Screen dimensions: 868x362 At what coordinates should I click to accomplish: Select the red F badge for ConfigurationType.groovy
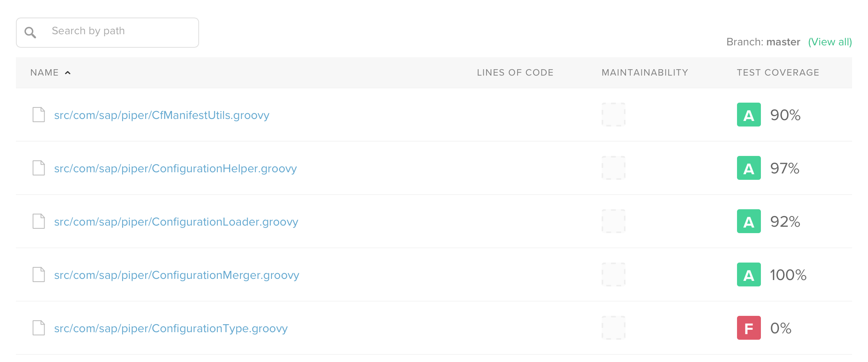[x=749, y=328]
